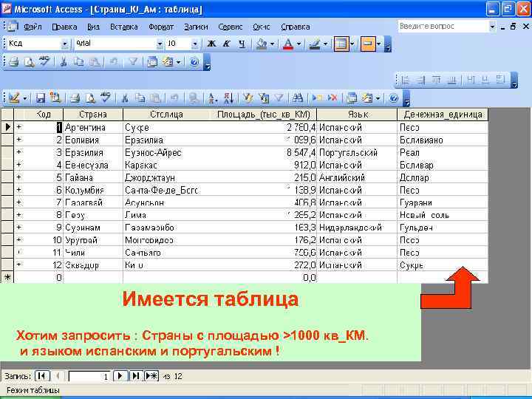Image resolution: width=532 pixels, height=399 pixels.
Task: Open the Записи menu
Action: coord(196,27)
